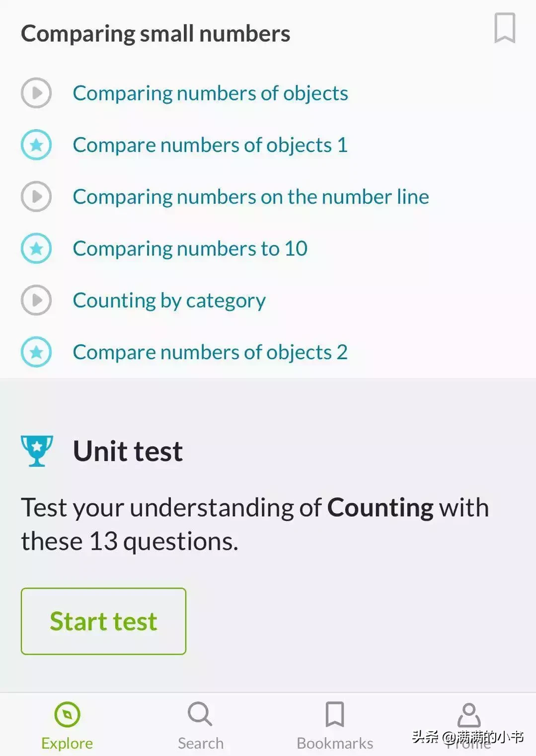Click play icon for number line video
Image resolution: width=536 pixels, height=756 pixels.
tap(36, 197)
